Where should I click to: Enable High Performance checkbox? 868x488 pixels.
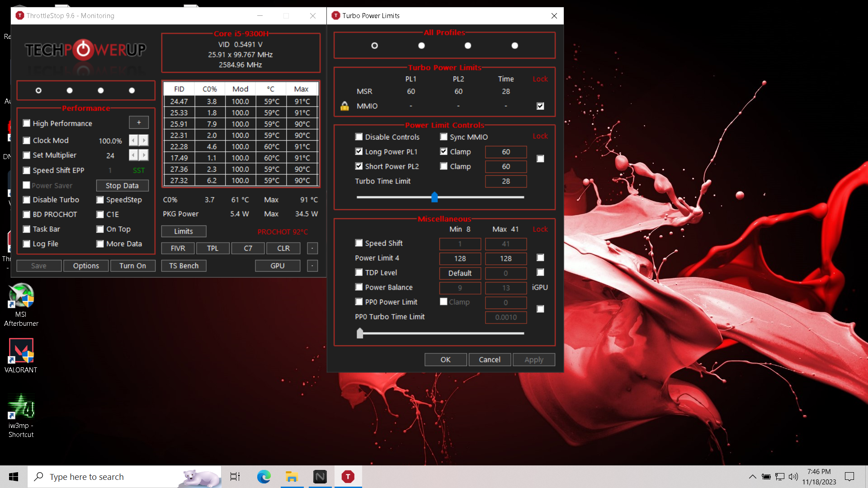pyautogui.click(x=27, y=123)
